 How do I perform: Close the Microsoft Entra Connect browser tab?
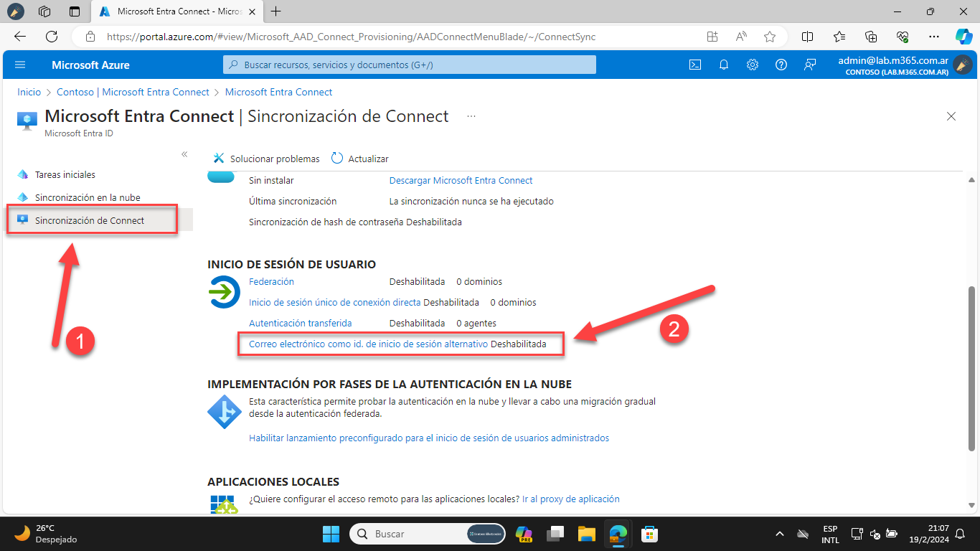point(250,11)
